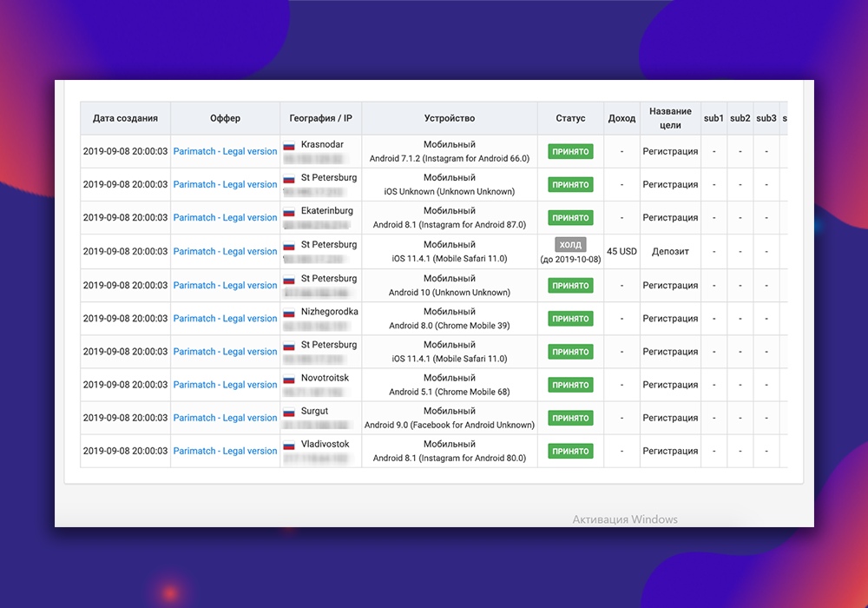The height and width of the screenshot is (608, 868).
Task: Click the sub1 column header
Action: [x=713, y=118]
